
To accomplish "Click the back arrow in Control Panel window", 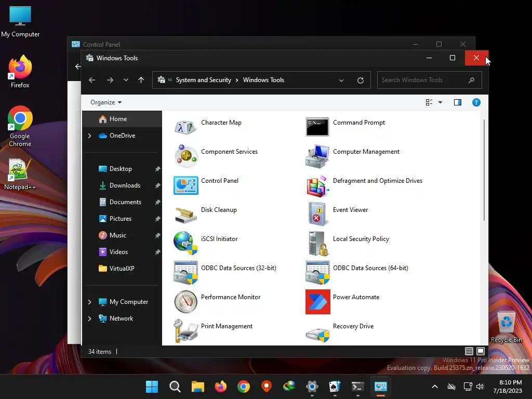I will (x=78, y=66).
